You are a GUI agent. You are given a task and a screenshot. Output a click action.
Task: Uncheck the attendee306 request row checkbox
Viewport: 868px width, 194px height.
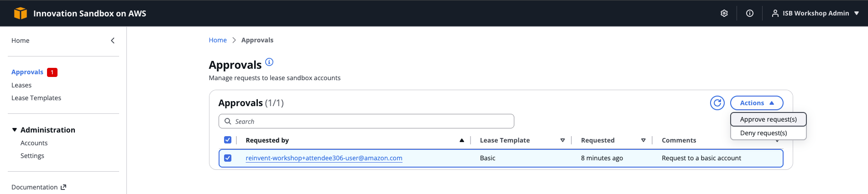228,158
